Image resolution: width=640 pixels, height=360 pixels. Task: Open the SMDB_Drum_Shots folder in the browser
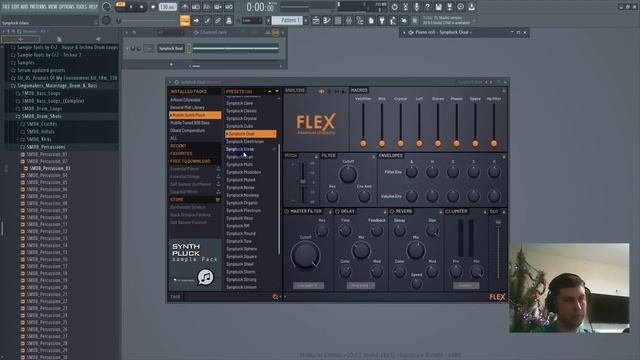pyautogui.click(x=41, y=116)
